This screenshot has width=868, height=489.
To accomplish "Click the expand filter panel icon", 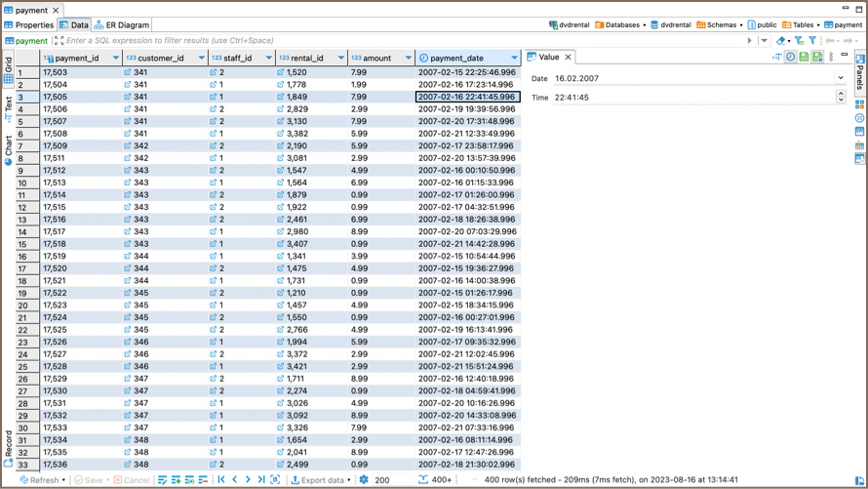I will 59,41.
